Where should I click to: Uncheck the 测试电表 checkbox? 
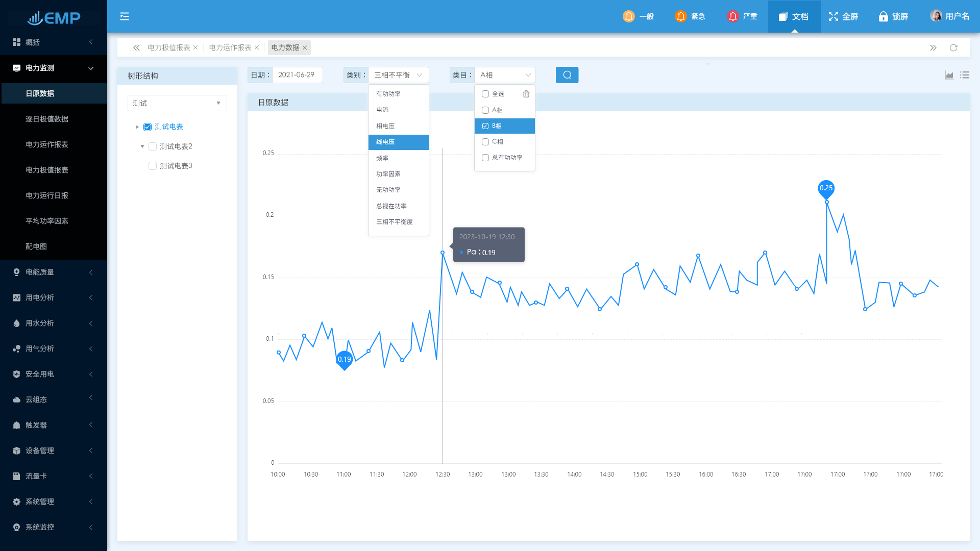click(x=148, y=127)
